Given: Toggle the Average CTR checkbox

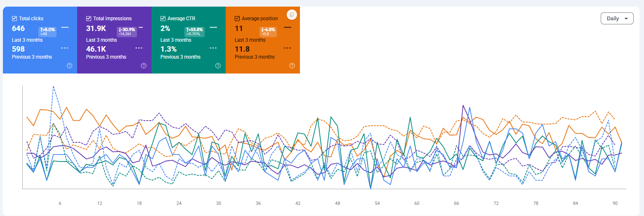Looking at the screenshot, I should [163, 19].
